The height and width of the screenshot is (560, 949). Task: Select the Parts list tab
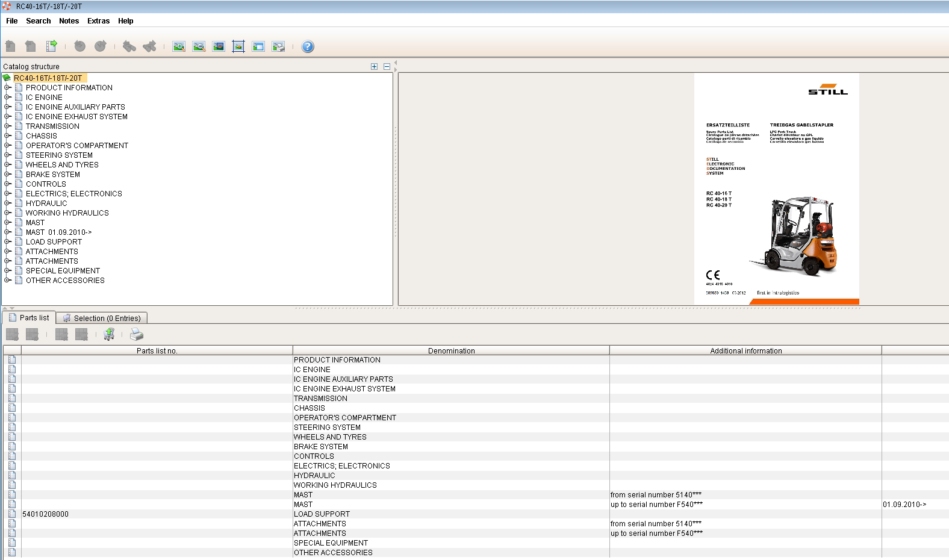point(29,317)
